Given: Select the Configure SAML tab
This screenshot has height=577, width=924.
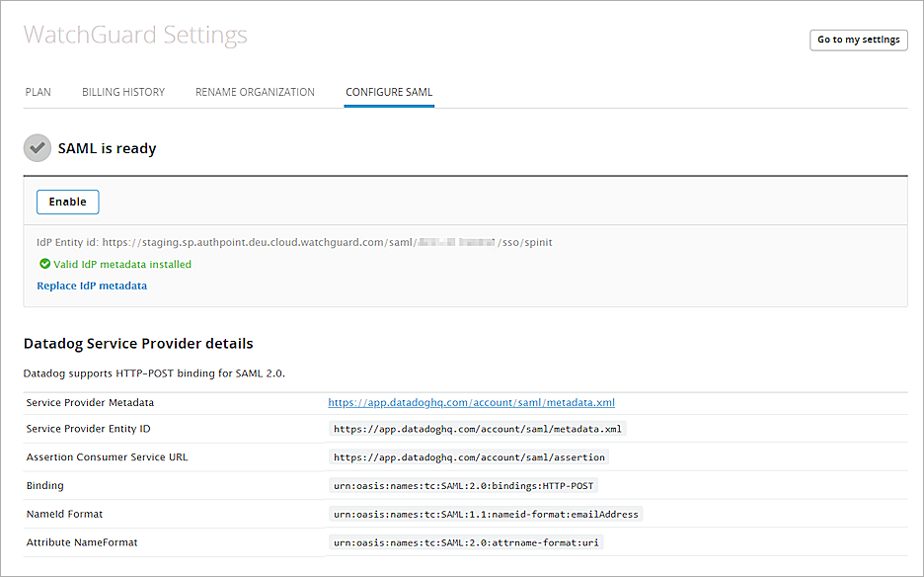Looking at the screenshot, I should [389, 92].
